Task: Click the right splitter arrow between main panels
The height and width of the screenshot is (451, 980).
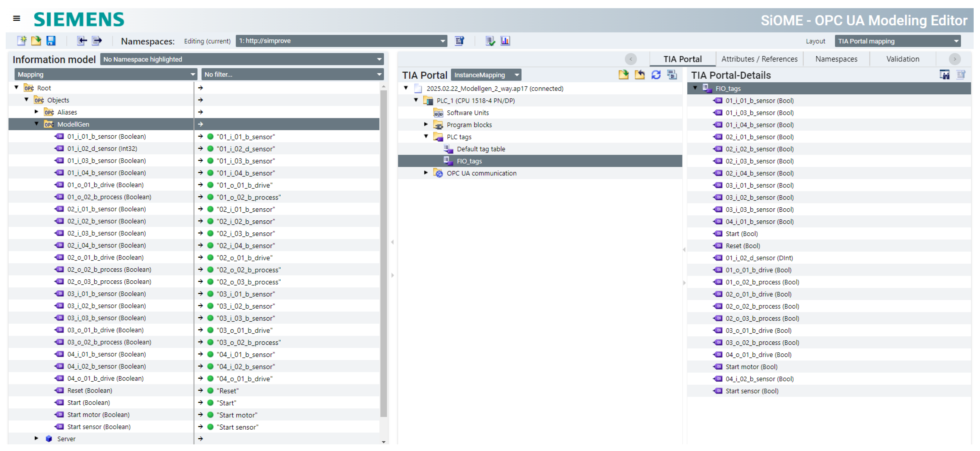Action: [x=392, y=275]
